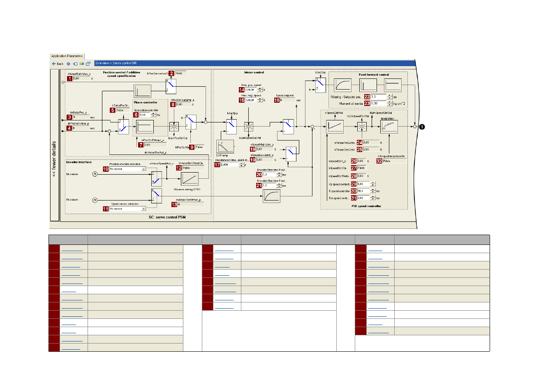
Task: Click the dnMotorRefOffset_p value field
Action: click(191, 204)
